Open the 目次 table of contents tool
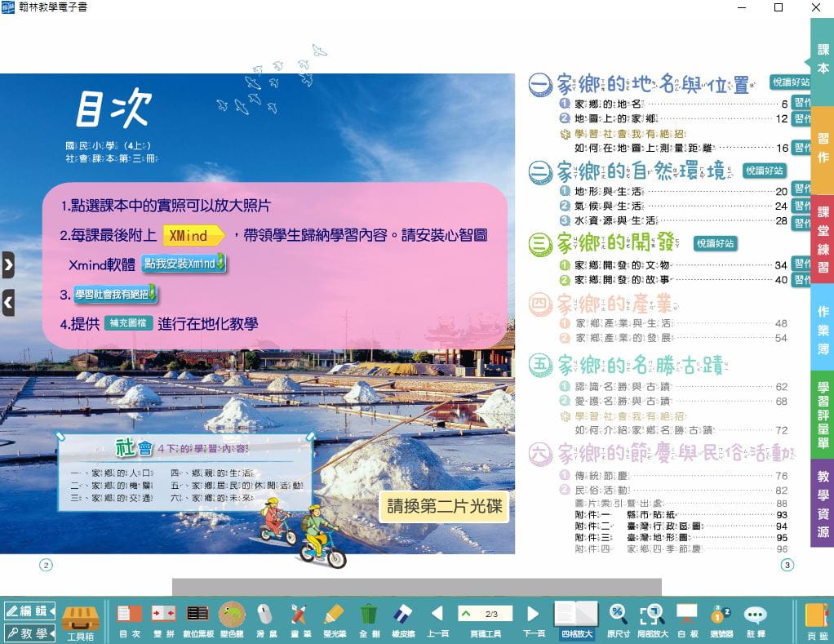This screenshot has height=644, width=834. (129, 620)
